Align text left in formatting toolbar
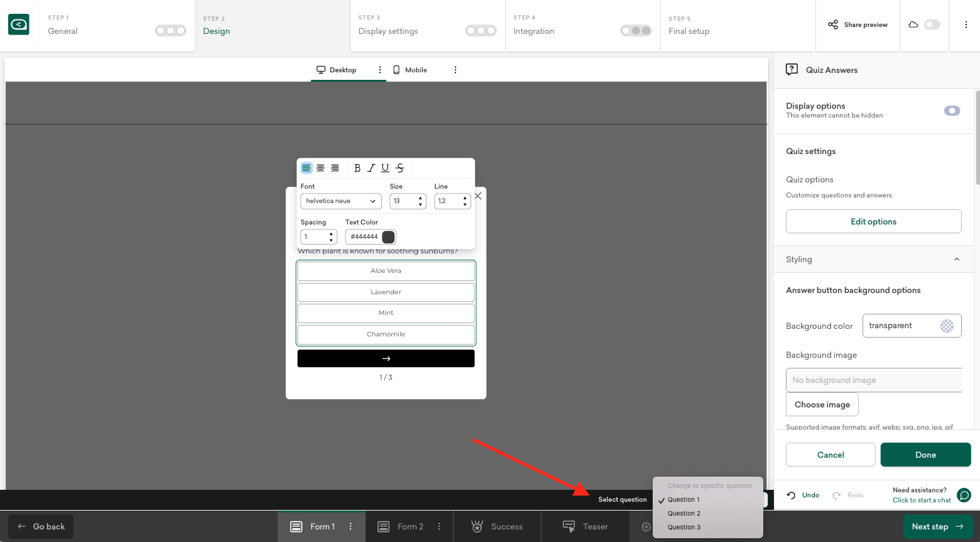The height and width of the screenshot is (542, 980). pos(307,168)
